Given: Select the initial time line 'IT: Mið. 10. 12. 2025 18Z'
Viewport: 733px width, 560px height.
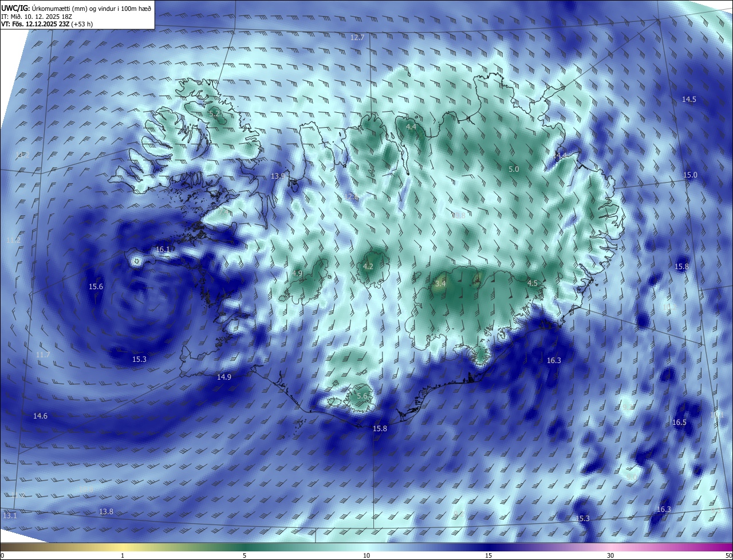Looking at the screenshot, I should pyautogui.click(x=37, y=16).
